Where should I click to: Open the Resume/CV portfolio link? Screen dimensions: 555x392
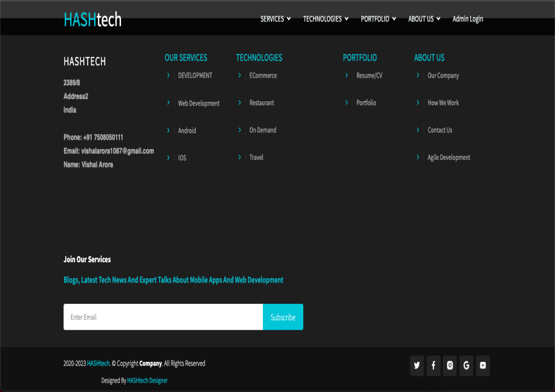click(x=369, y=76)
